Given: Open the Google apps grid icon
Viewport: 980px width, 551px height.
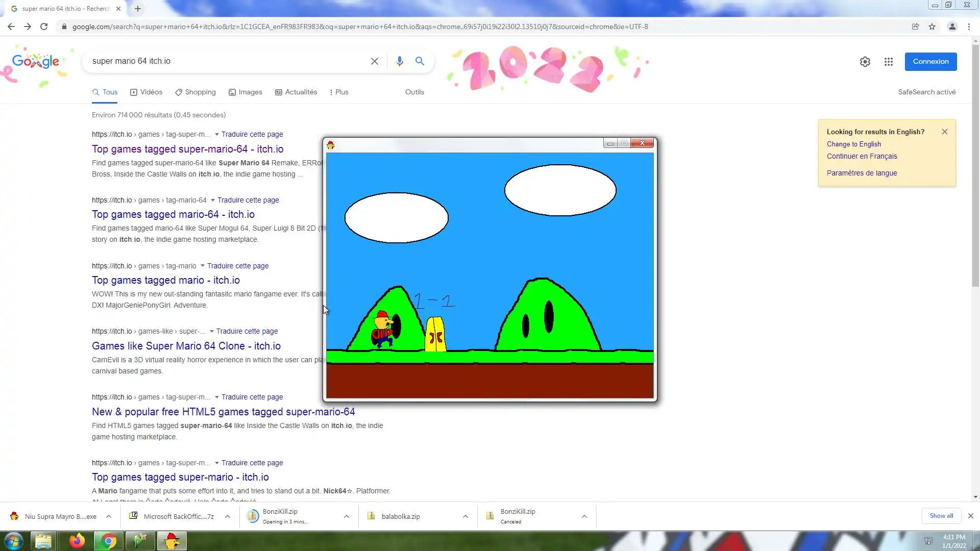Looking at the screenshot, I should point(889,62).
